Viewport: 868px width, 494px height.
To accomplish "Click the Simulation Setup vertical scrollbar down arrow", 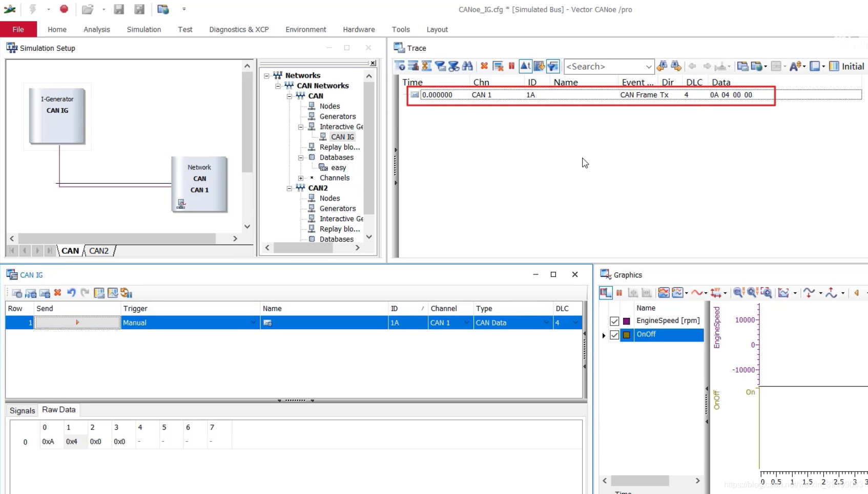I will point(247,226).
